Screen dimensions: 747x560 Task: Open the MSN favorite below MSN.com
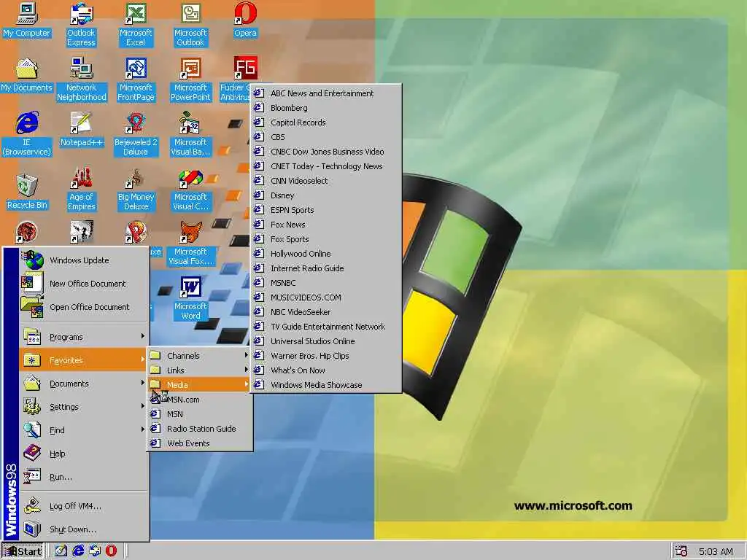200,414
